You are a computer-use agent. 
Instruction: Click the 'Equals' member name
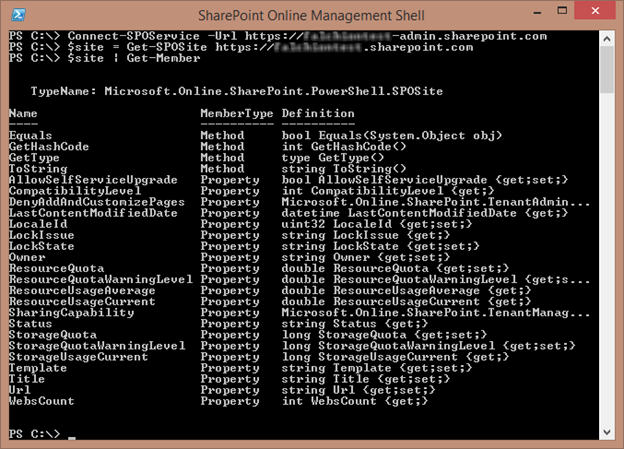(31, 136)
